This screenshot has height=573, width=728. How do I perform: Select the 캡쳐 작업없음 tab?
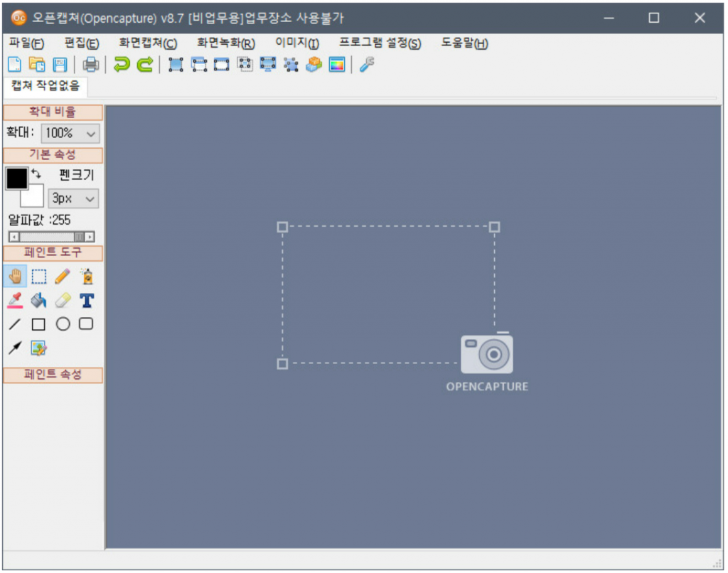(45, 86)
